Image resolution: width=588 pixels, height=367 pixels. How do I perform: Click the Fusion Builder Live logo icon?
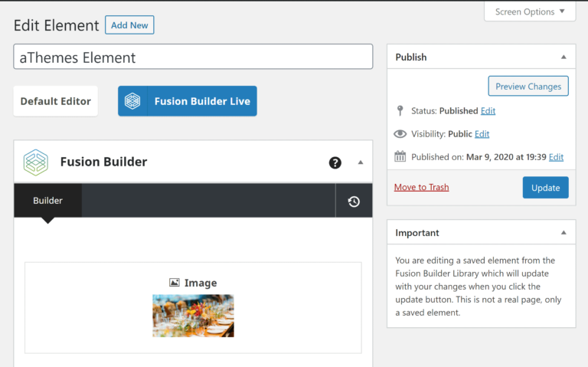point(132,101)
